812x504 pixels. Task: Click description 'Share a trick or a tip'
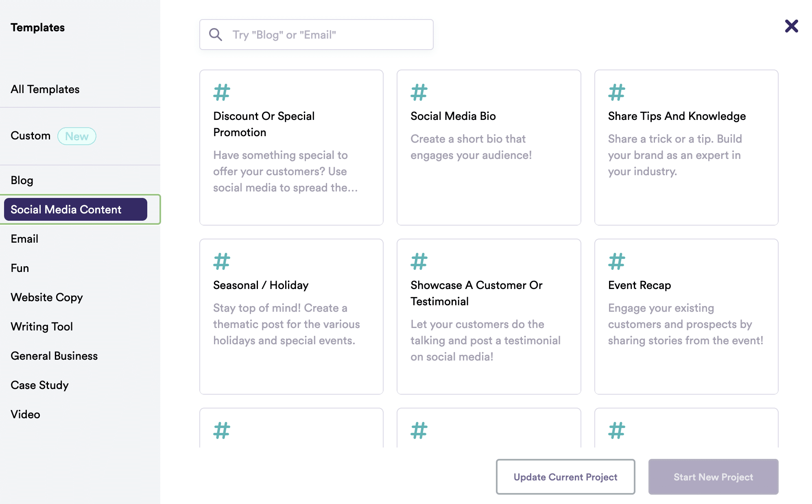pyautogui.click(x=675, y=155)
